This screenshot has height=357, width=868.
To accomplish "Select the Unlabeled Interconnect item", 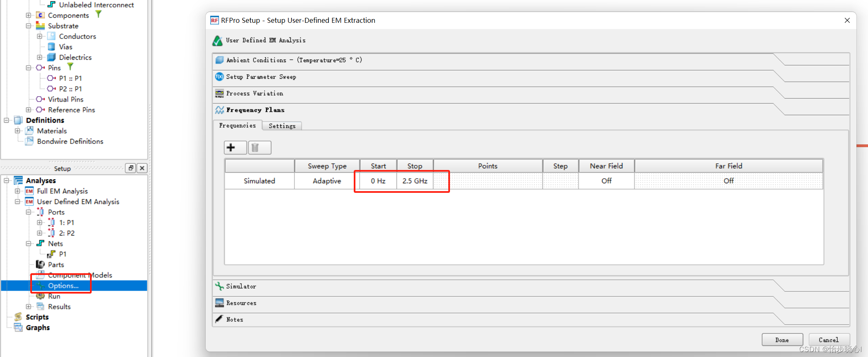I will [96, 5].
